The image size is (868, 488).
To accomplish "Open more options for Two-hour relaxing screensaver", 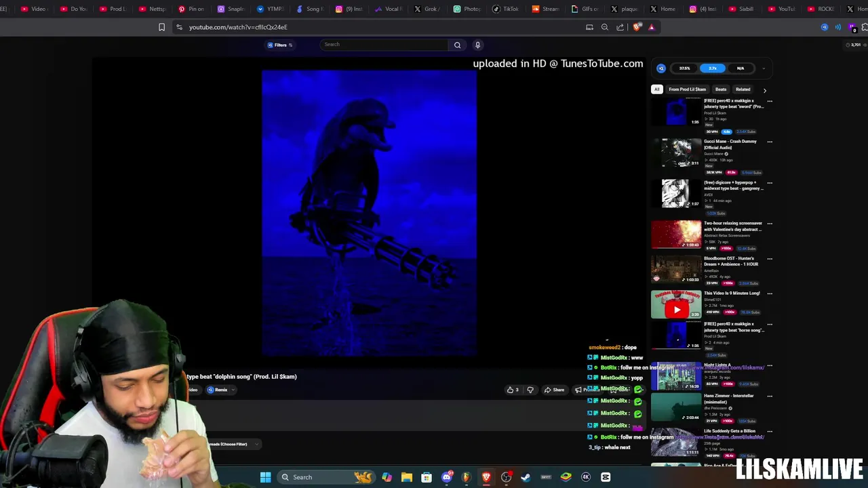I will 770,223.
